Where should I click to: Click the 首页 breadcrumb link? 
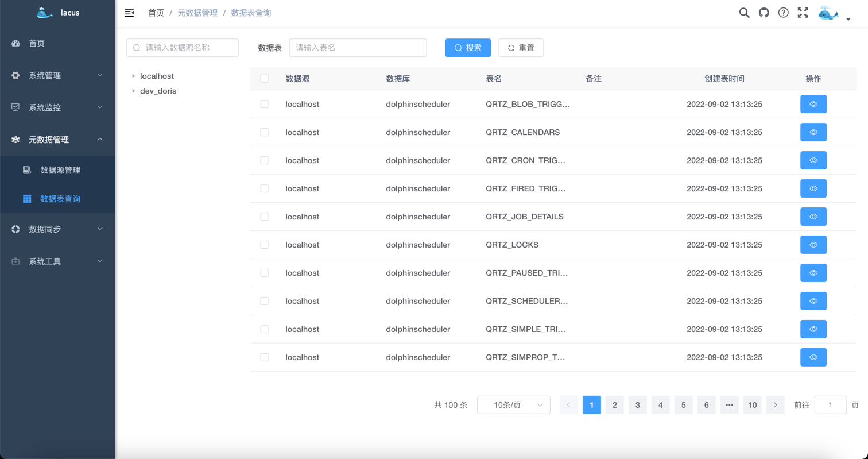(156, 13)
